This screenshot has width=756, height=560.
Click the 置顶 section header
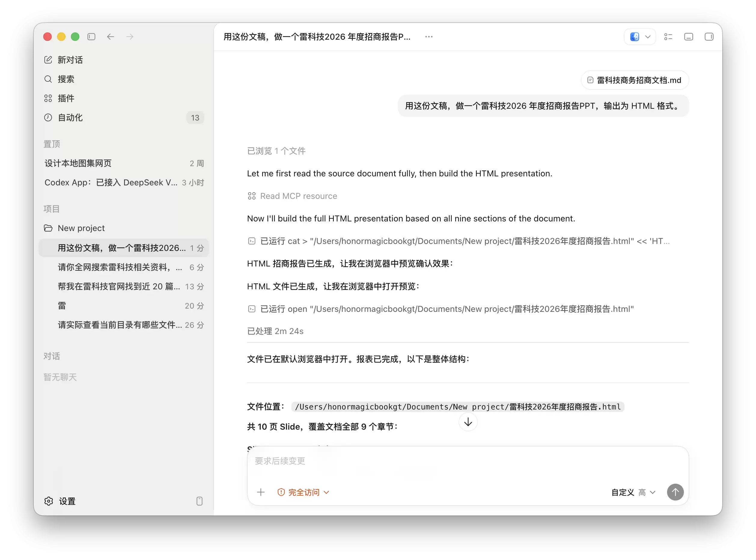coord(51,144)
